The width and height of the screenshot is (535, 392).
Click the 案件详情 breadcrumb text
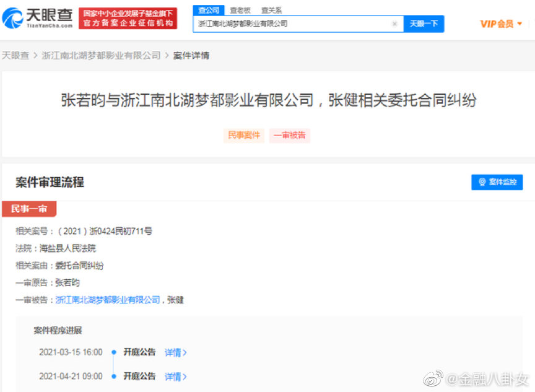[191, 55]
